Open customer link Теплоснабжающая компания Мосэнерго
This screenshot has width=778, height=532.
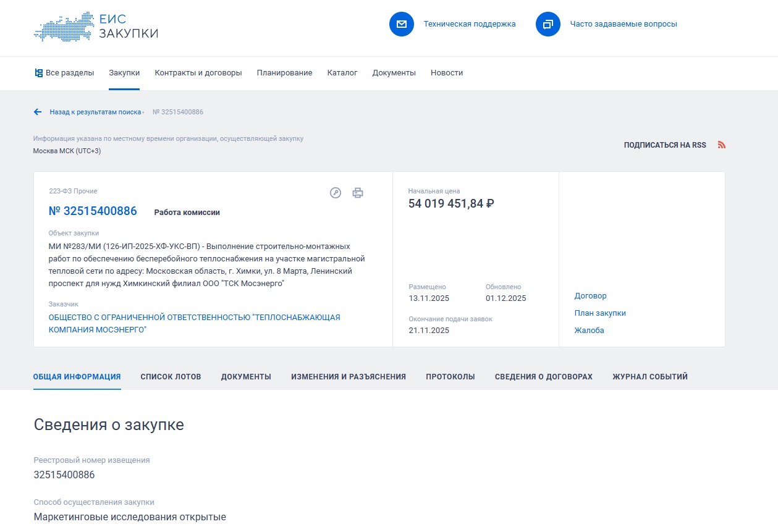pos(194,323)
